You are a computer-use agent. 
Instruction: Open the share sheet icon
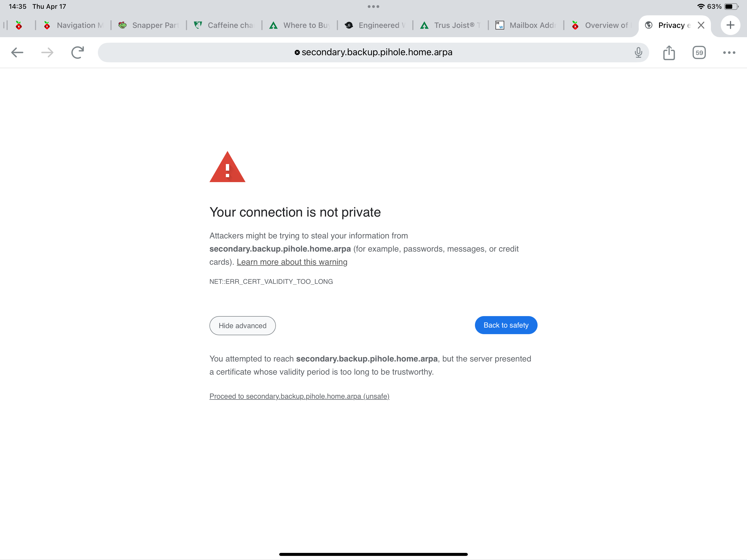[669, 52]
